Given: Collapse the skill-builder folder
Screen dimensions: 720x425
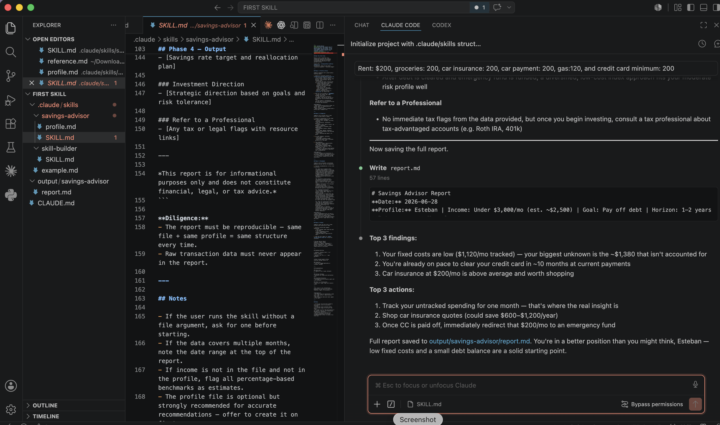Looking at the screenshot, I should tap(73, 148).
